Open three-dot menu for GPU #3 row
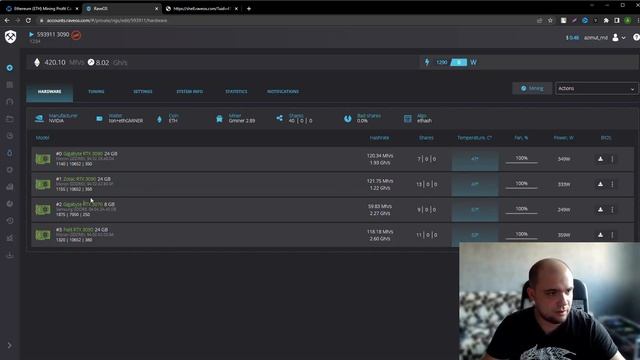640x360 pixels. [612, 235]
